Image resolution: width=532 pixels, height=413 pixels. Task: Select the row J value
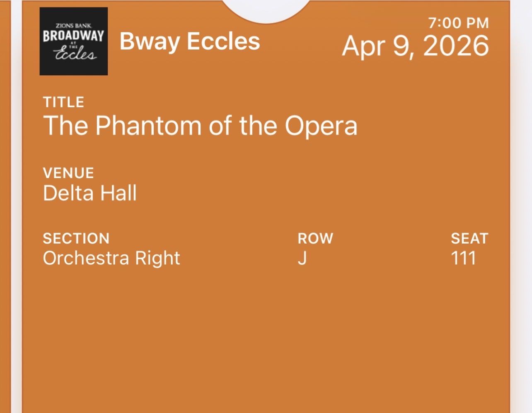(302, 258)
